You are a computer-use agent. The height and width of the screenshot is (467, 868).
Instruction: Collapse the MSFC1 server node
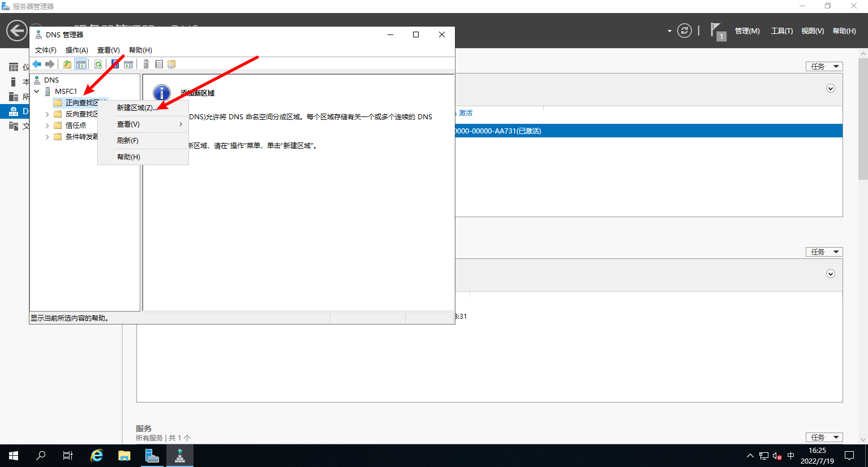(37, 92)
